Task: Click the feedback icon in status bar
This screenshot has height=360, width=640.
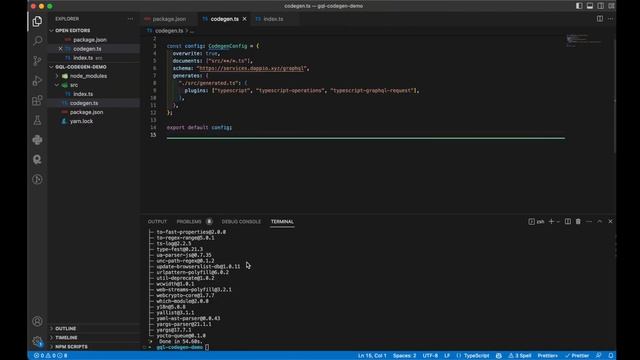Action: [x=599, y=356]
